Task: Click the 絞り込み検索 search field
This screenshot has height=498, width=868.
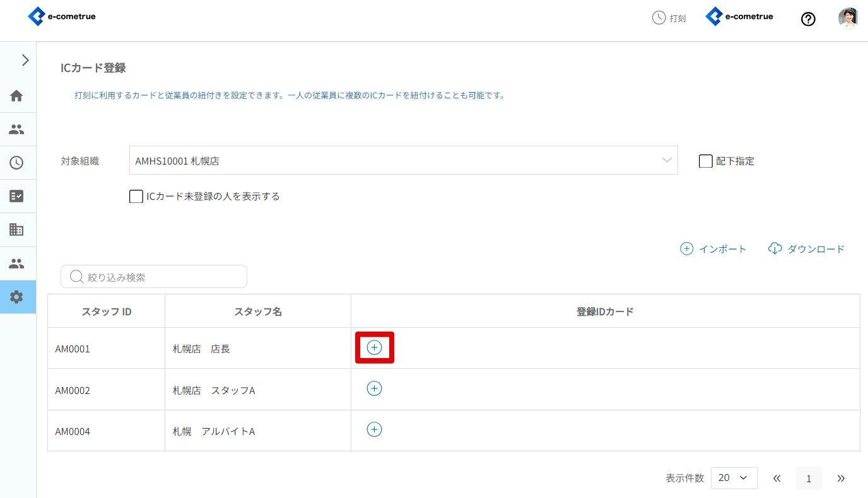Action: click(x=154, y=277)
